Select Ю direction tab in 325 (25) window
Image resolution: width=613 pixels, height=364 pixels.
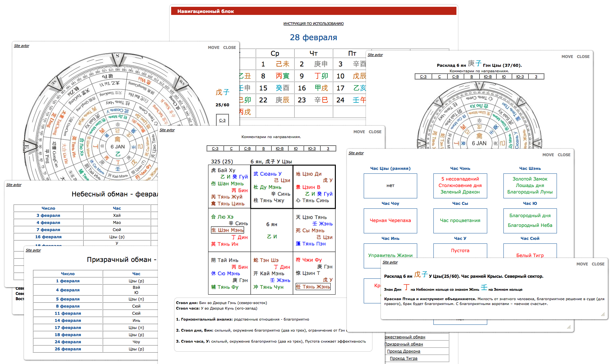click(296, 148)
